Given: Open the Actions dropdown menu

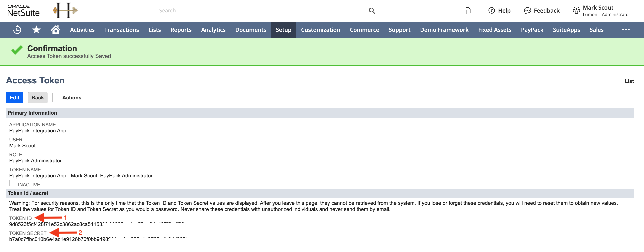Looking at the screenshot, I should click(72, 98).
